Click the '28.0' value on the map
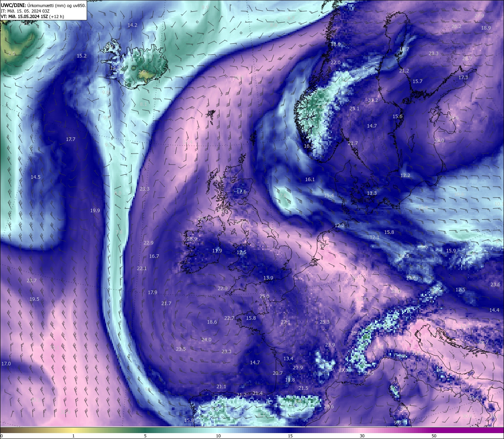 pos(439,141)
